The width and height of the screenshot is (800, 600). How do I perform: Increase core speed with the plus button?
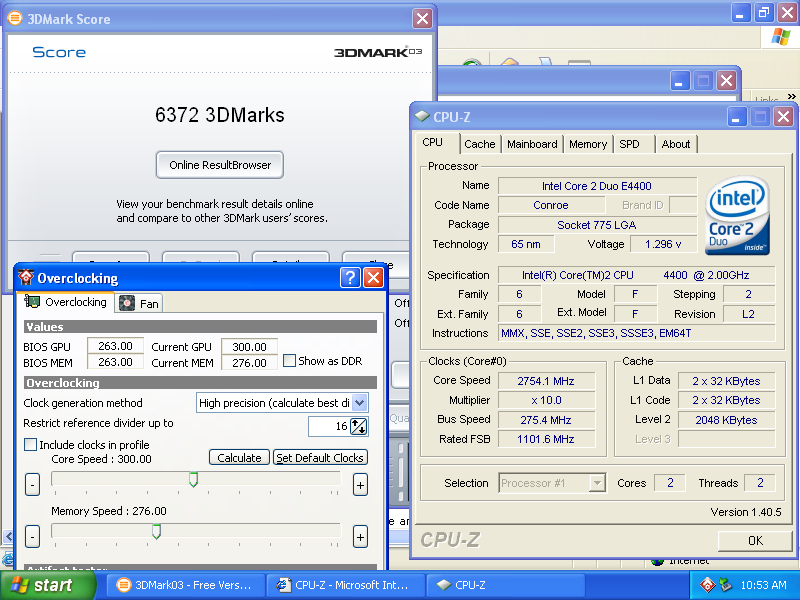[x=360, y=485]
